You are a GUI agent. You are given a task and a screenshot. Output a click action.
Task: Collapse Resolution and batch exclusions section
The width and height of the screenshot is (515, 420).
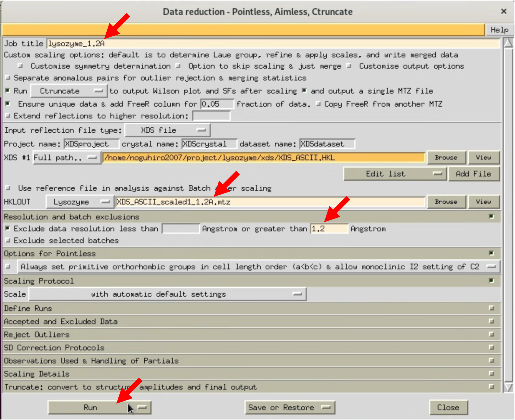click(x=491, y=216)
